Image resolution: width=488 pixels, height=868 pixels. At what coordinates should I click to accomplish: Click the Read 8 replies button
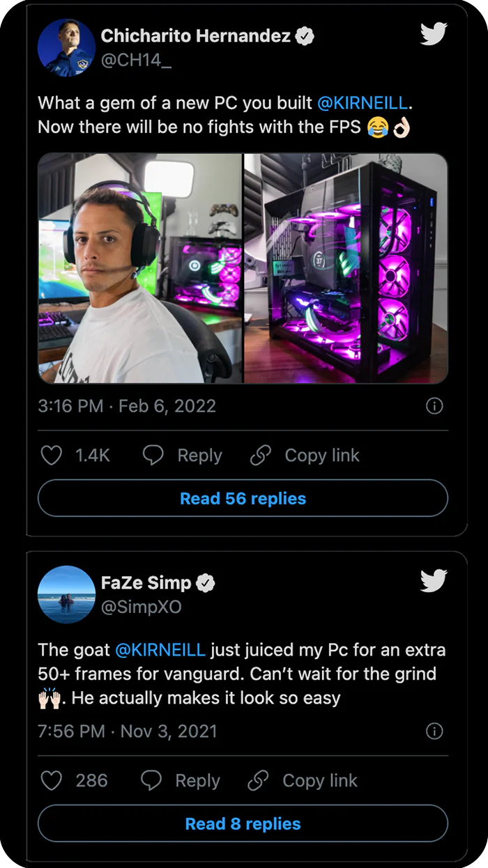coord(243,824)
